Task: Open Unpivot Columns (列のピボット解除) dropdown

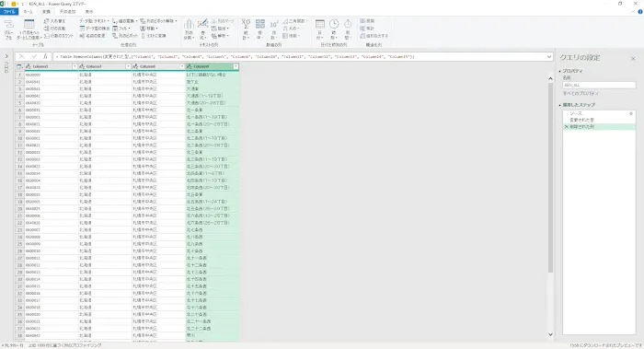Action: click(x=158, y=21)
